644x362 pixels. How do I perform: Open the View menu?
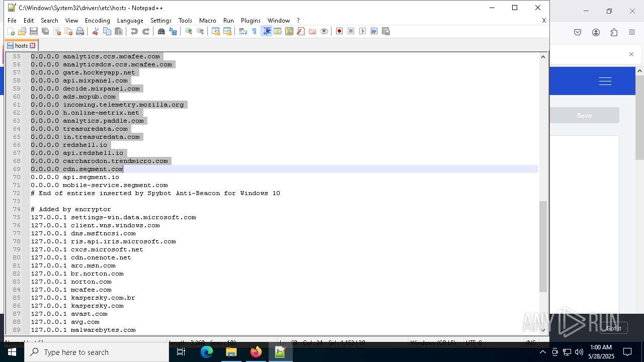point(71,21)
